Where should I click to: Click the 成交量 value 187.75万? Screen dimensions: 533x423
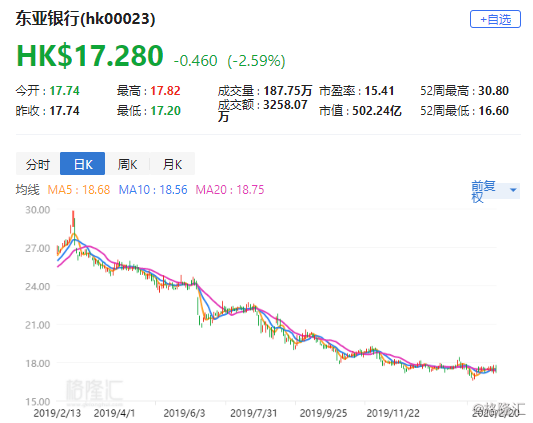pos(288,91)
